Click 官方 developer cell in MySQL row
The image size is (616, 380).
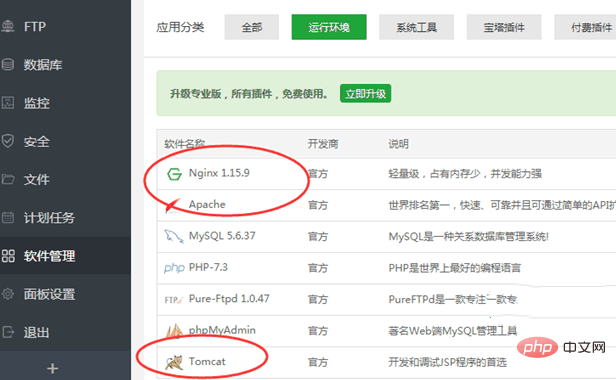(x=318, y=236)
